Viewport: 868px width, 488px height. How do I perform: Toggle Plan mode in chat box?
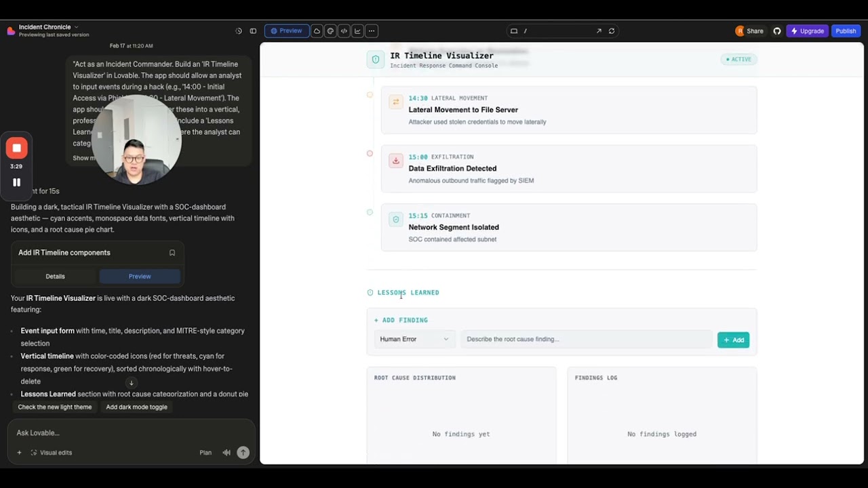click(205, 453)
